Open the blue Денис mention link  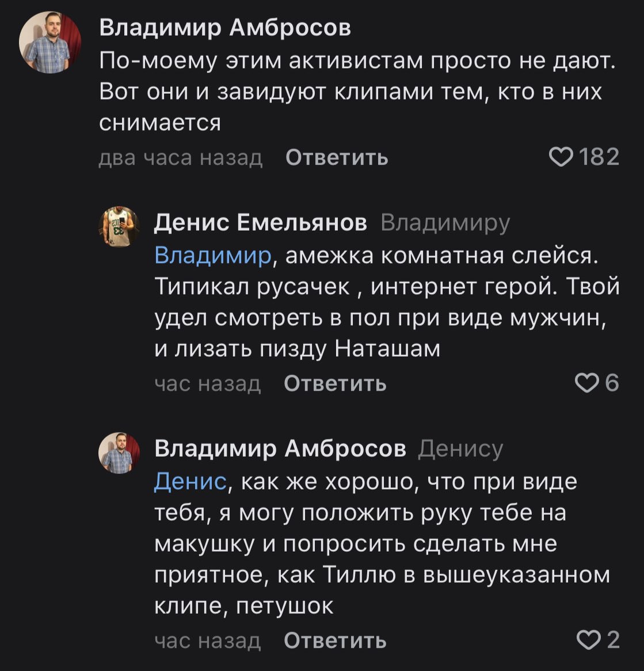190,482
